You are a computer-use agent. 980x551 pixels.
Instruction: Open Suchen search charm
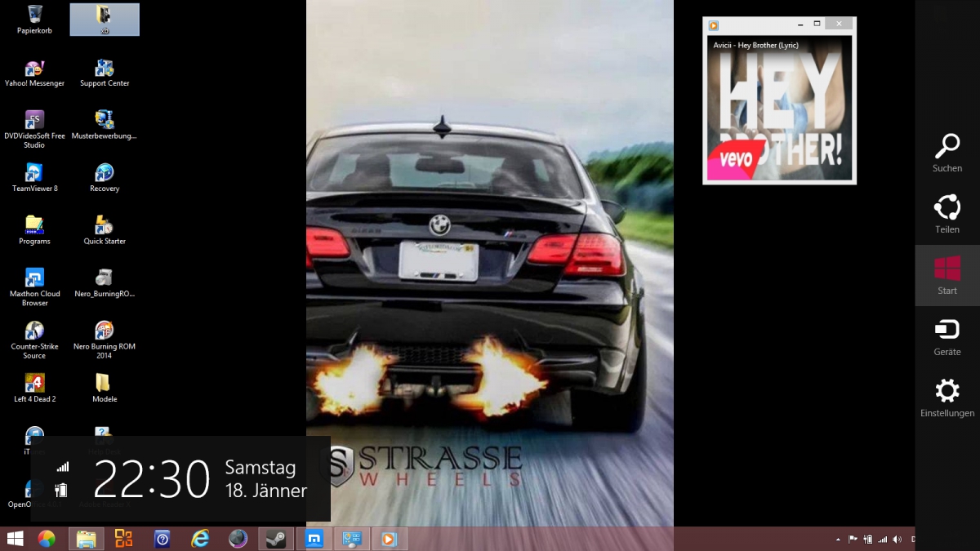pos(947,153)
